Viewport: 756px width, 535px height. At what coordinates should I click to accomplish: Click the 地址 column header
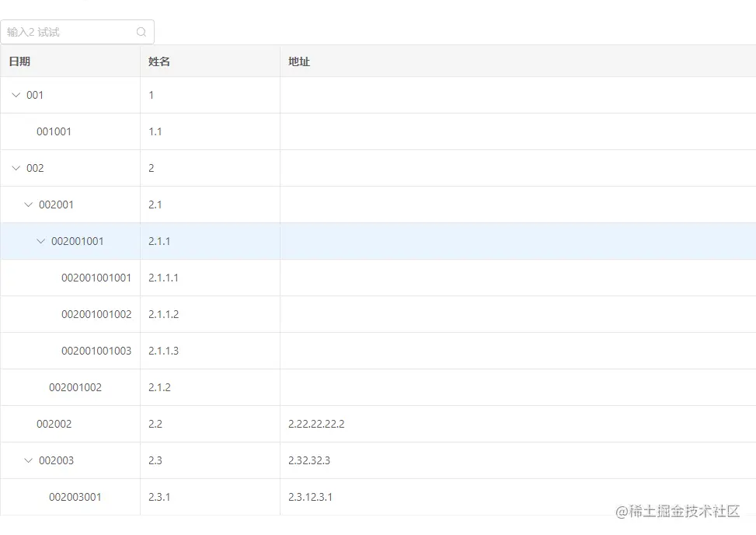pos(299,60)
